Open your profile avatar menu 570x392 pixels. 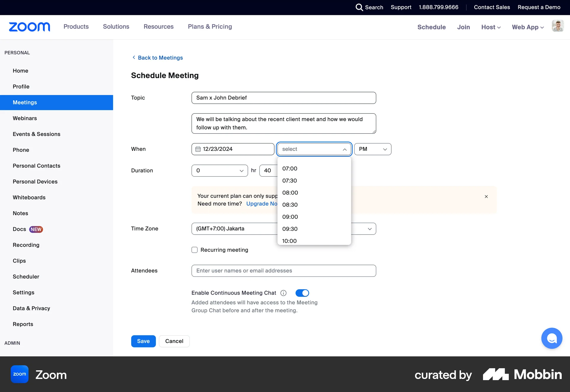click(x=558, y=26)
